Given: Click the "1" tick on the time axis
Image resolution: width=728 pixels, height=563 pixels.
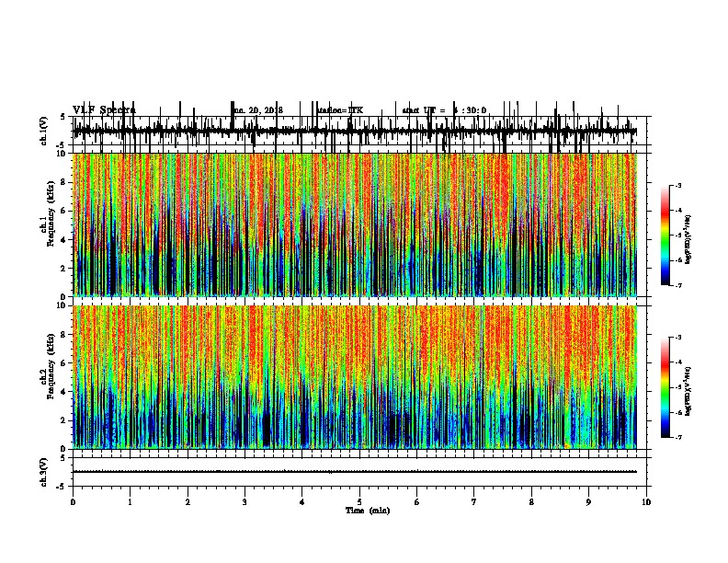Looking at the screenshot, I should (x=131, y=502).
